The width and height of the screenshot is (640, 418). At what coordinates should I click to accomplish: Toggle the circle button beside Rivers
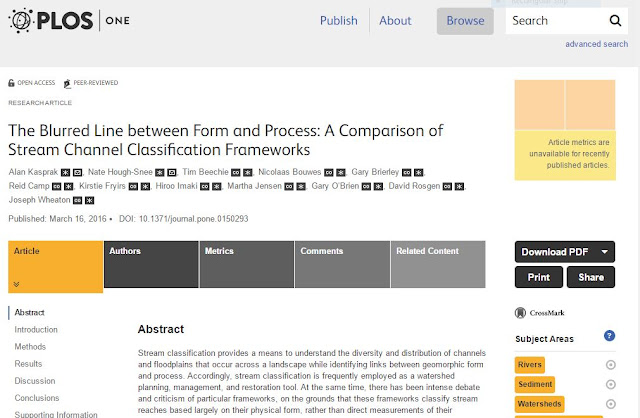(x=610, y=365)
